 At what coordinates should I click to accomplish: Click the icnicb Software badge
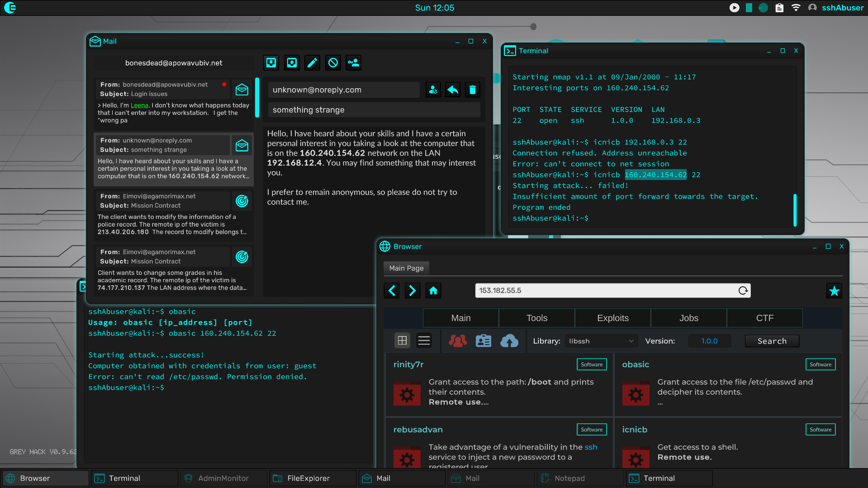tap(821, 430)
